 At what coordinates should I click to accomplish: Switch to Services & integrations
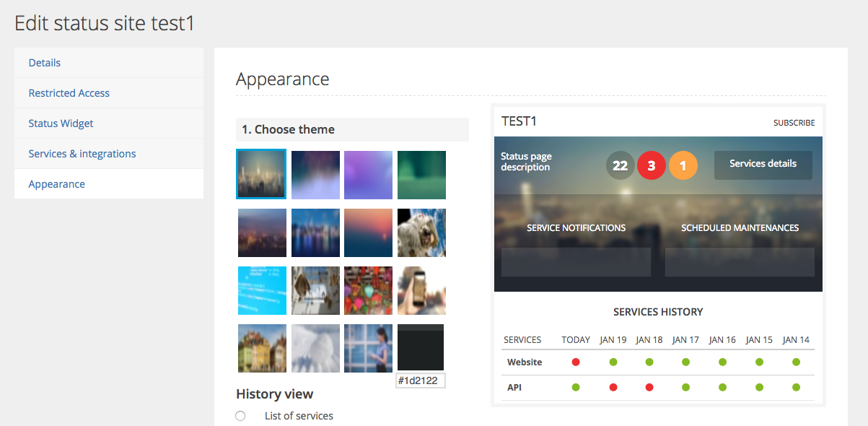click(x=109, y=154)
